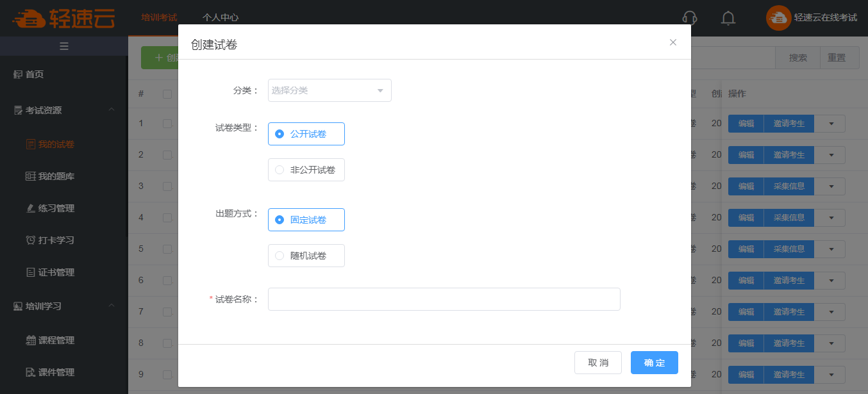This screenshot has width=868, height=394.
Task: Select the 固定试卷 radio option
Action: tap(280, 220)
